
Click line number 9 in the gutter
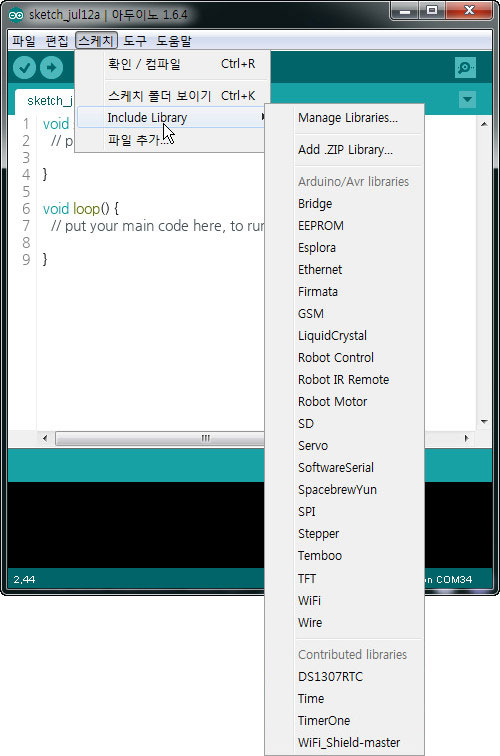pos(26,259)
